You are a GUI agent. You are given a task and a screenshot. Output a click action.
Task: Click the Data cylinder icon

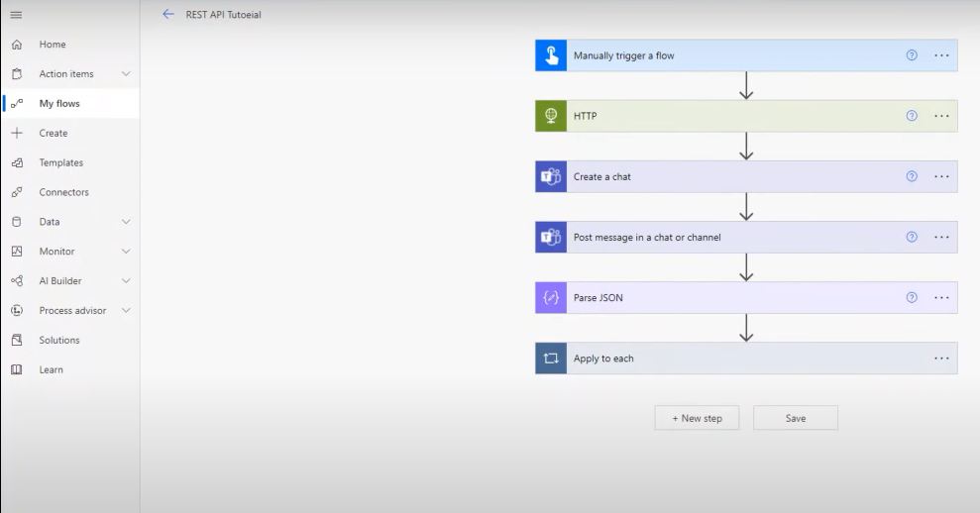click(x=17, y=222)
